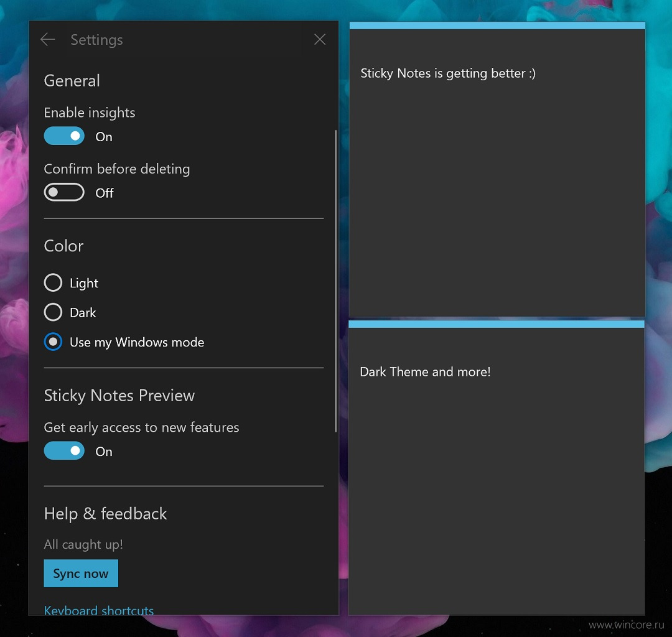Image resolution: width=672 pixels, height=637 pixels.
Task: Click the Settings panel scrollbar
Action: (335, 281)
